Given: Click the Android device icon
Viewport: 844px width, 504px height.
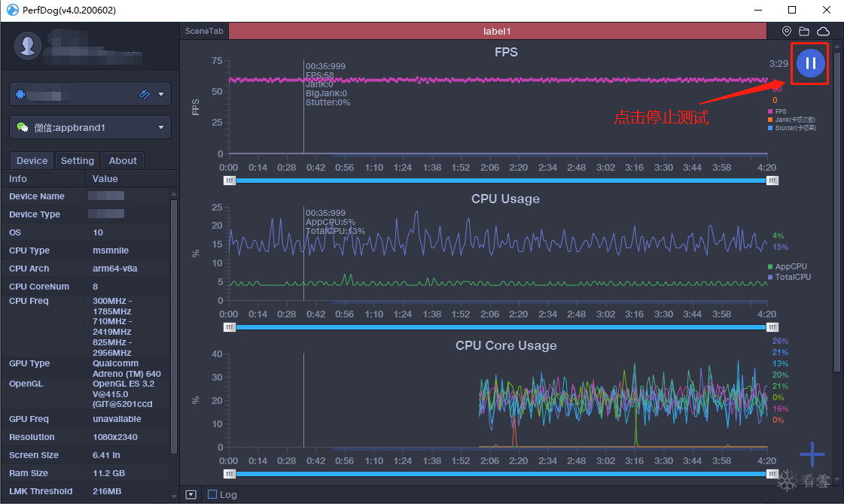Looking at the screenshot, I should pyautogui.click(x=20, y=95).
